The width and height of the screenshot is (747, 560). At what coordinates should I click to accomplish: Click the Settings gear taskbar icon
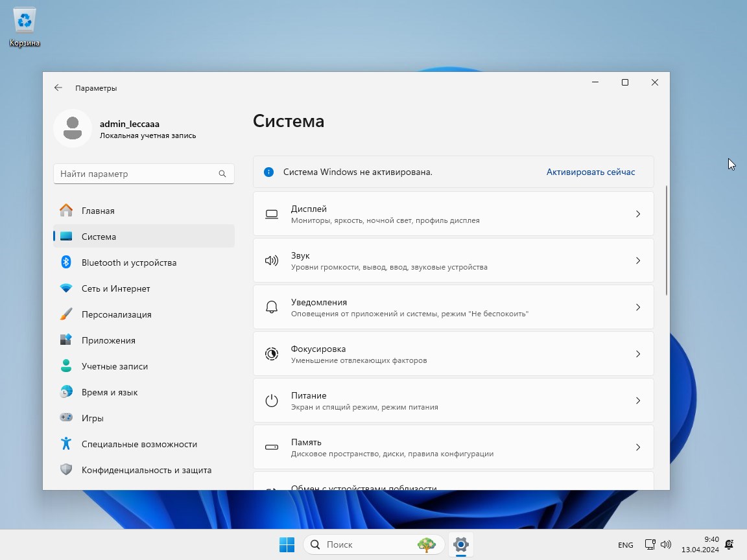tap(460, 544)
